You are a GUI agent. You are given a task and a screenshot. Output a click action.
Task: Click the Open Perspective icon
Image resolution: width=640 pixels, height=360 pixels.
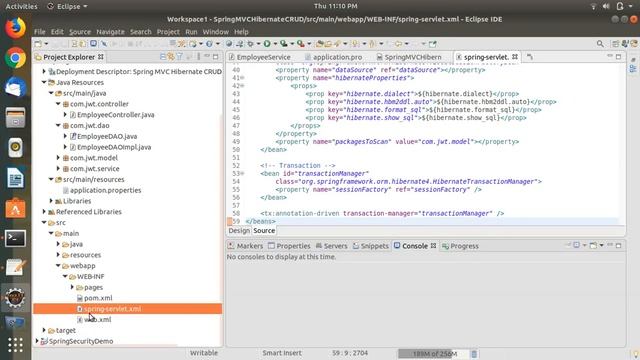click(x=616, y=44)
